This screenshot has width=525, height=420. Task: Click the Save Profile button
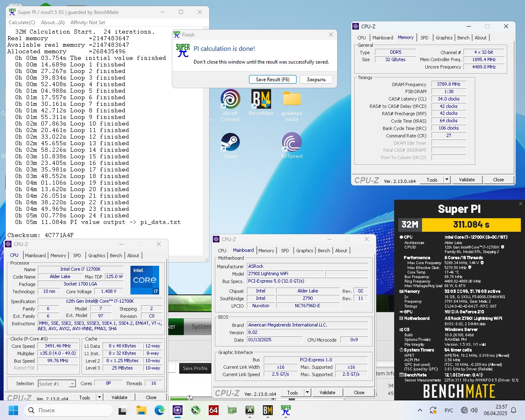point(195,368)
